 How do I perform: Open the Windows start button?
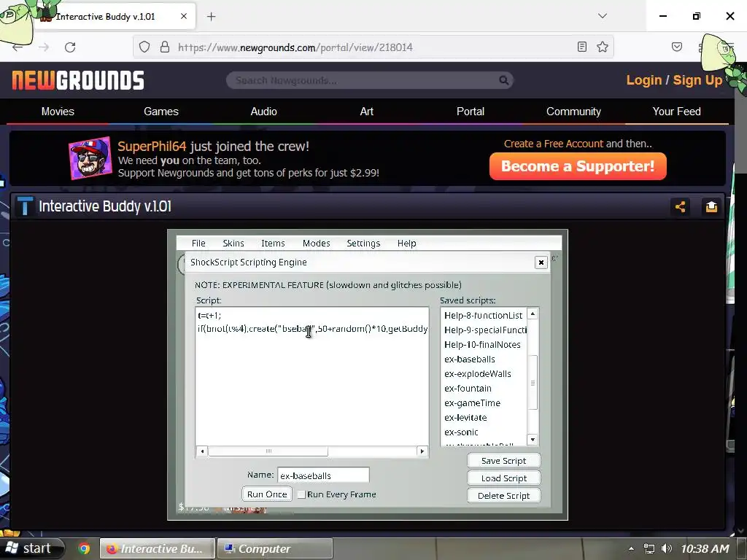point(32,548)
